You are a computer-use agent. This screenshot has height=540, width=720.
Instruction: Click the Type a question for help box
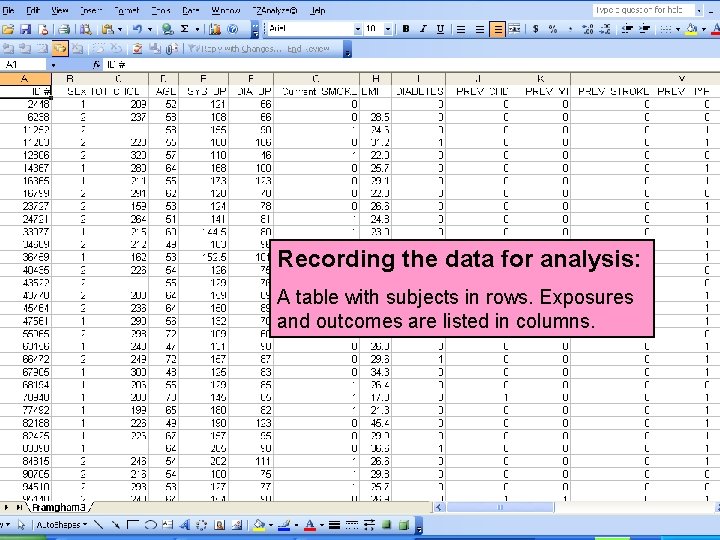[643, 10]
